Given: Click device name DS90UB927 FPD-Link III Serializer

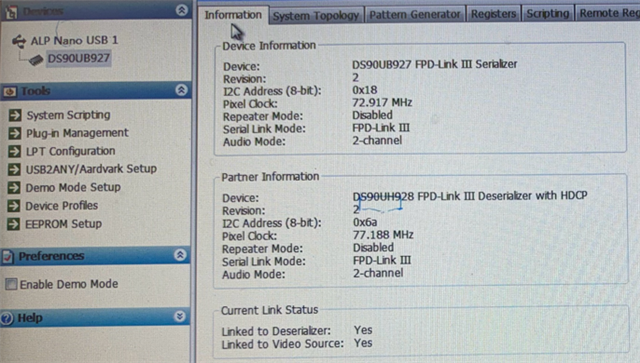Looking at the screenshot, I should click(434, 64).
